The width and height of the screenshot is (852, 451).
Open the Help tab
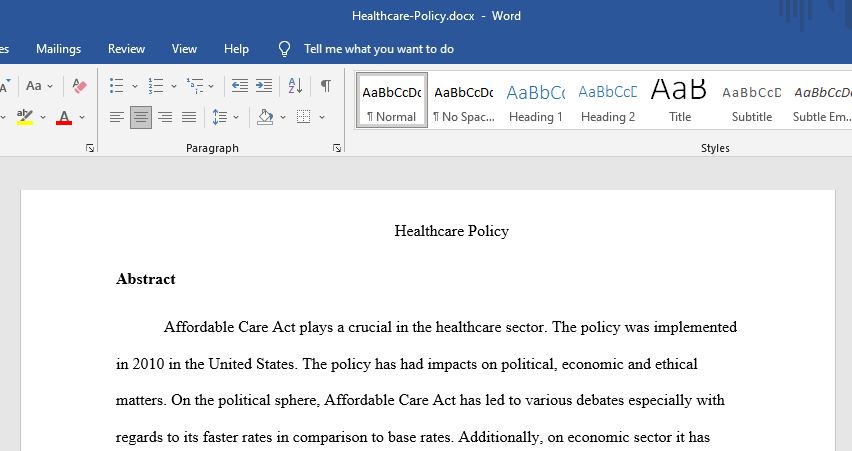point(236,49)
